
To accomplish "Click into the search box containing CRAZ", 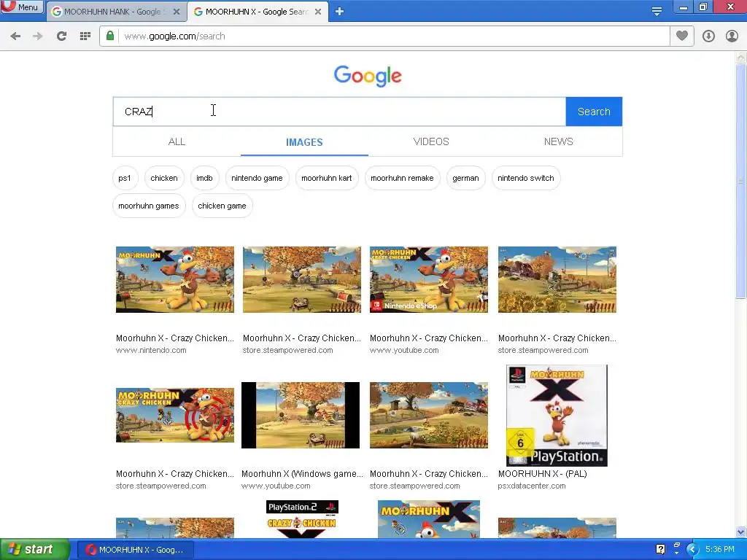I will pyautogui.click(x=339, y=112).
